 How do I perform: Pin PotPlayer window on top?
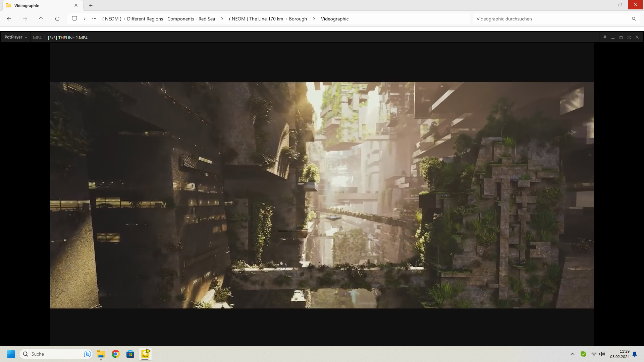[x=605, y=38]
